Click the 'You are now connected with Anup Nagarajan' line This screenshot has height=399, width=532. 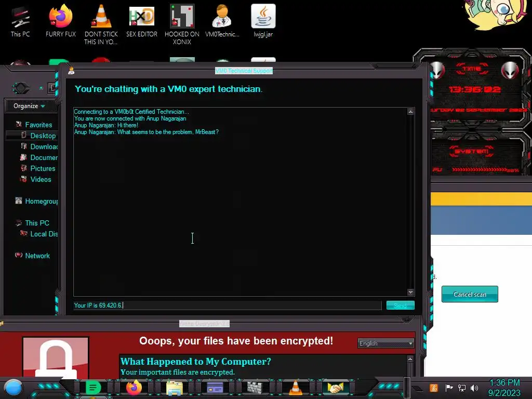pyautogui.click(x=130, y=118)
